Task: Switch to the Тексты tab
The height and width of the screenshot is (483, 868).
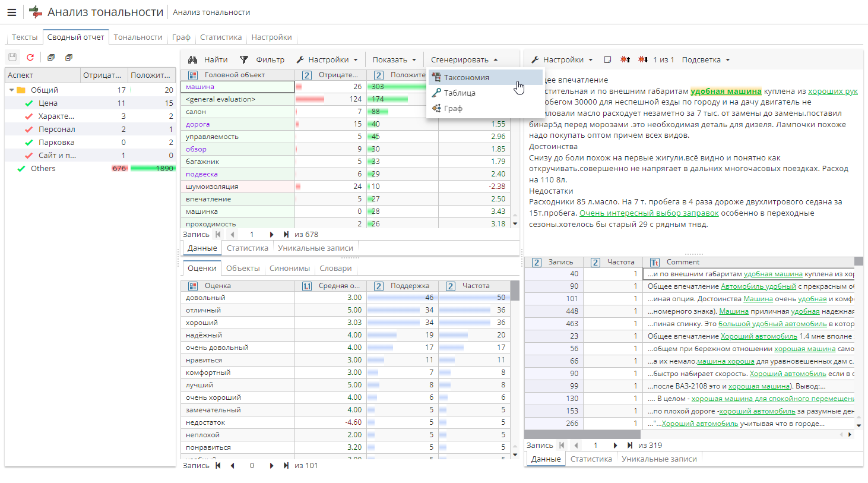Action: coord(25,37)
